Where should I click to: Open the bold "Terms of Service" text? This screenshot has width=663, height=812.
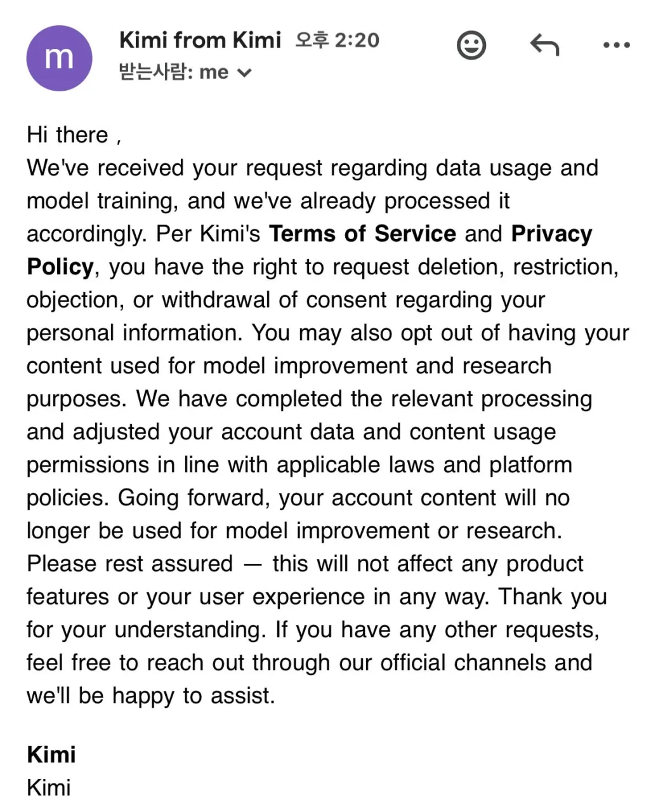[362, 233]
